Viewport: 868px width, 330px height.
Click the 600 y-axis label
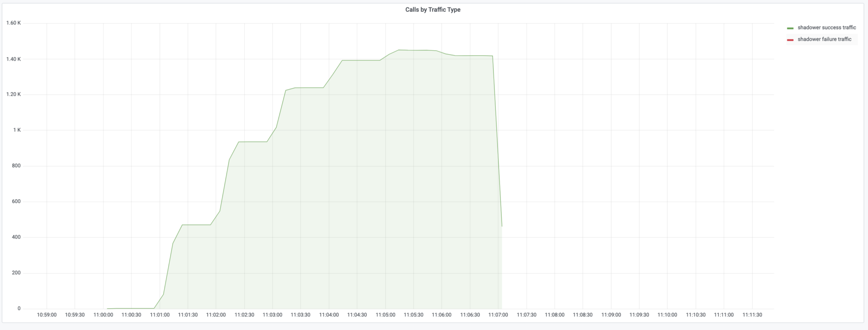coord(16,201)
